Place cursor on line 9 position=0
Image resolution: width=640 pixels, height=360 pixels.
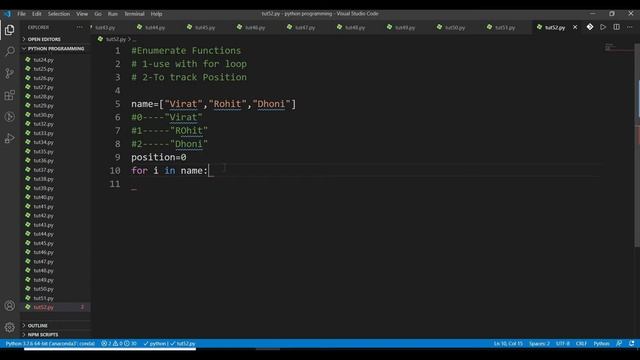tap(159, 157)
